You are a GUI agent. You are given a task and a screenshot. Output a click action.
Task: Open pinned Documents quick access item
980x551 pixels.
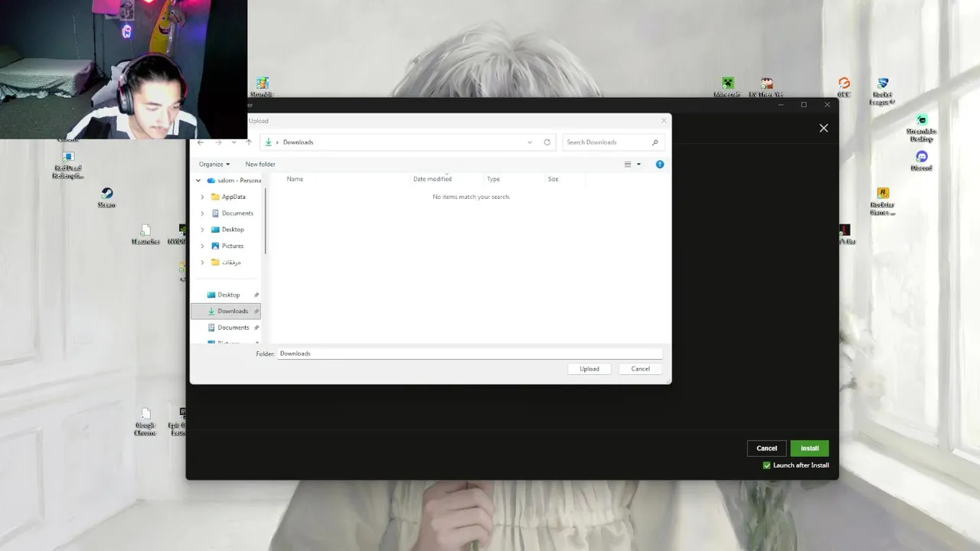pos(233,328)
